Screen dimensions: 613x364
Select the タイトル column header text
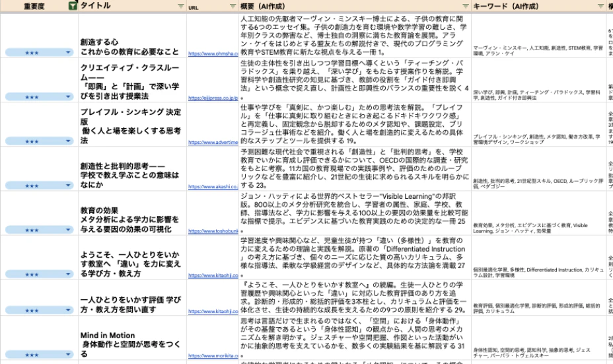[95, 5]
